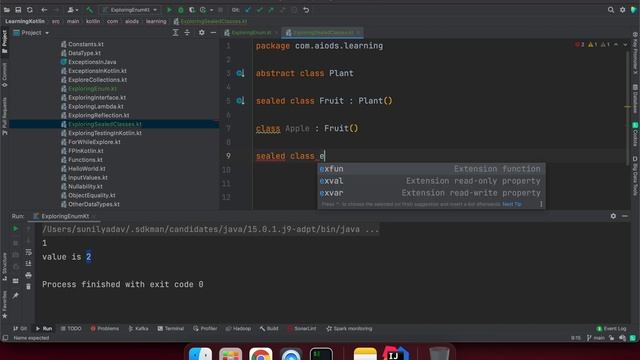Toggle soft-wrap in Run console

(29, 252)
